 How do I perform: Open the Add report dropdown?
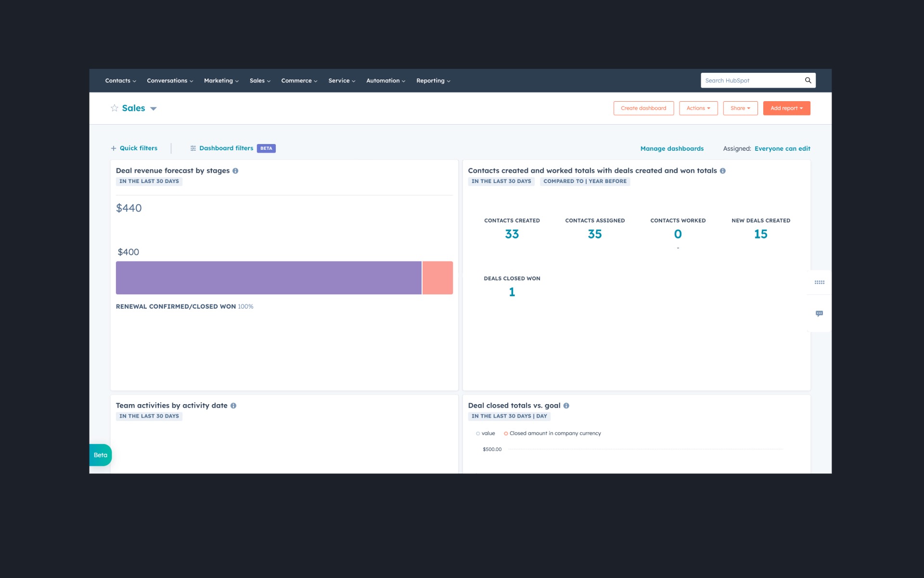click(x=786, y=108)
